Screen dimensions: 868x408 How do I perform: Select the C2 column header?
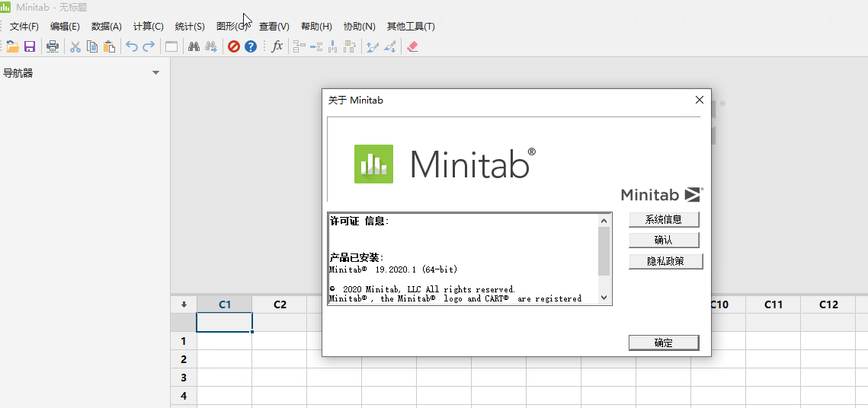(280, 304)
